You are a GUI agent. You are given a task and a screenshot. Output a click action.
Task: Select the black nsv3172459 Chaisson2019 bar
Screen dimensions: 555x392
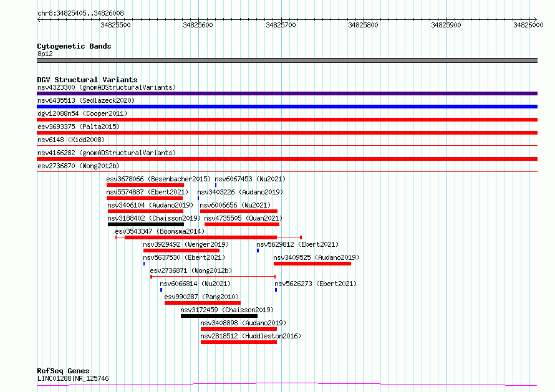click(x=219, y=316)
